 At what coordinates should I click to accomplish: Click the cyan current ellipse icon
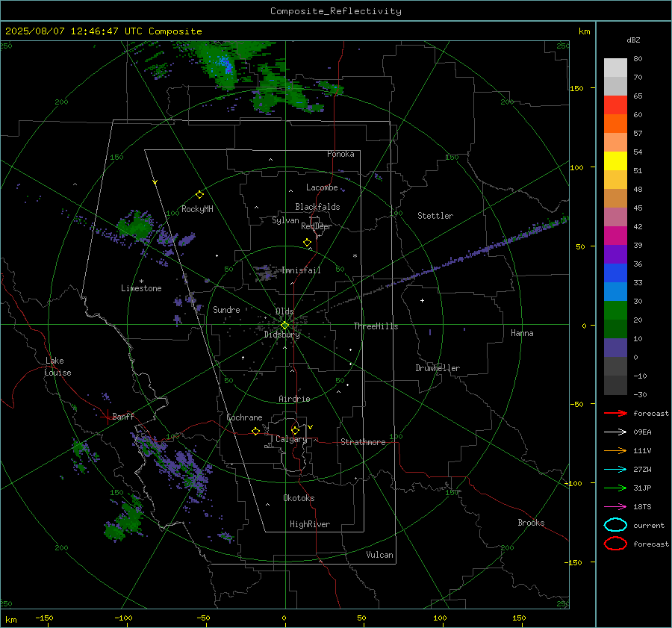pos(615,525)
